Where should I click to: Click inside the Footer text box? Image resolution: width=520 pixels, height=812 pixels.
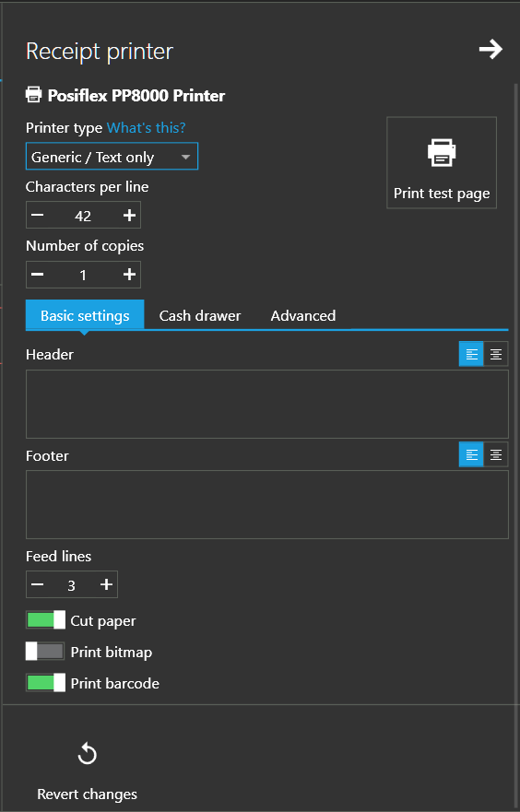(x=267, y=505)
